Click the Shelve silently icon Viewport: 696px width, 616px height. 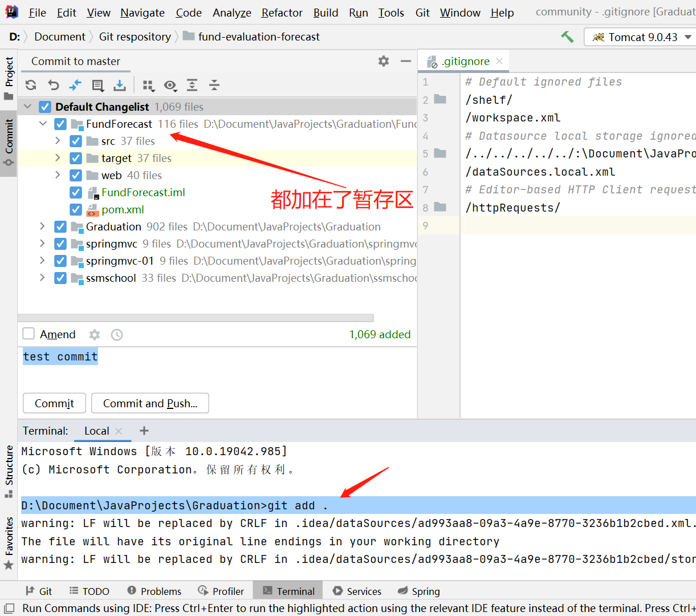pos(120,86)
